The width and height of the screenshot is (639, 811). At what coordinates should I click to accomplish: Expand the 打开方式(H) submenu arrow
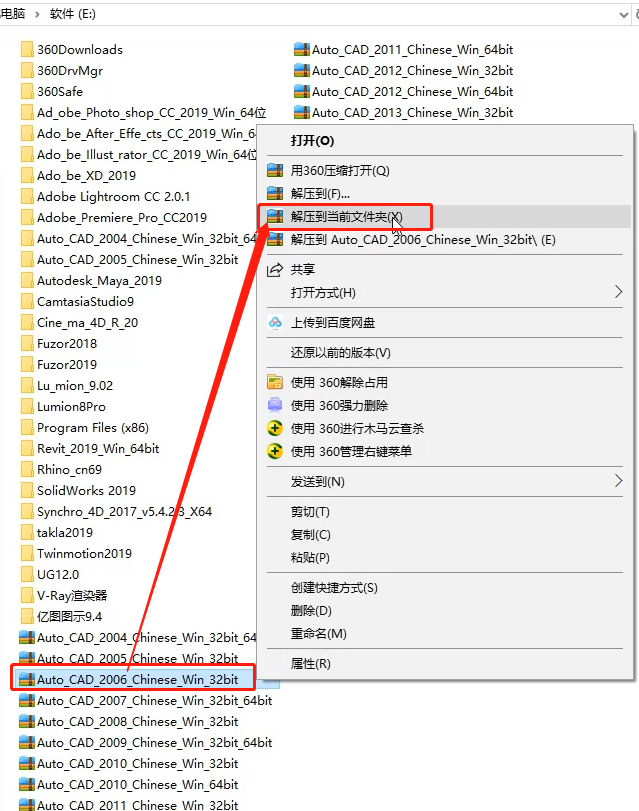618,292
